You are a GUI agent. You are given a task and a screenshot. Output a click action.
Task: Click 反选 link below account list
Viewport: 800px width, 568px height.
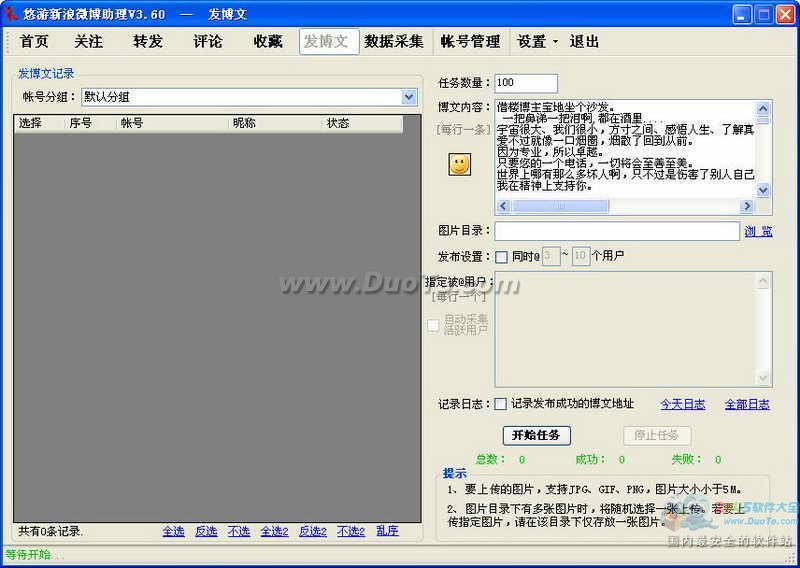pyautogui.click(x=206, y=531)
